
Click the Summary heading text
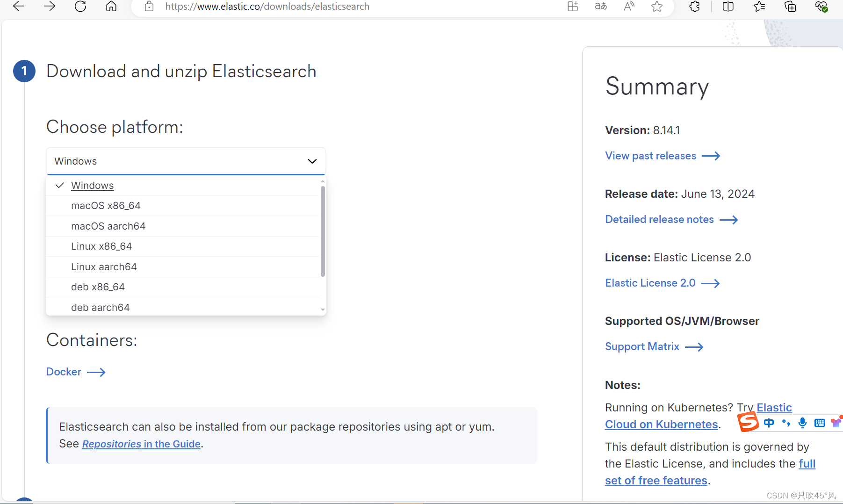pyautogui.click(x=657, y=86)
